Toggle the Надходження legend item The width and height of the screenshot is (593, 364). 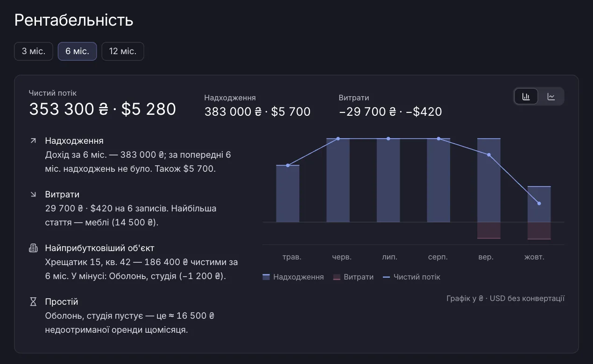(293, 277)
